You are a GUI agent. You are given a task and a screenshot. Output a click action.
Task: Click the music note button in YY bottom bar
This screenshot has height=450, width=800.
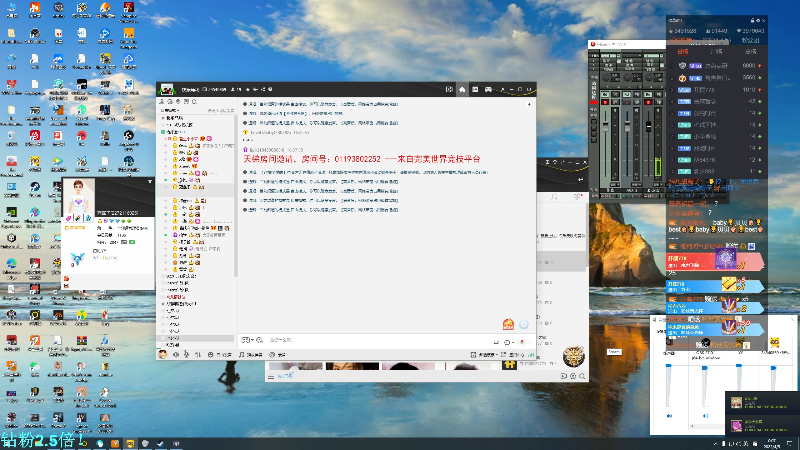tap(252, 354)
